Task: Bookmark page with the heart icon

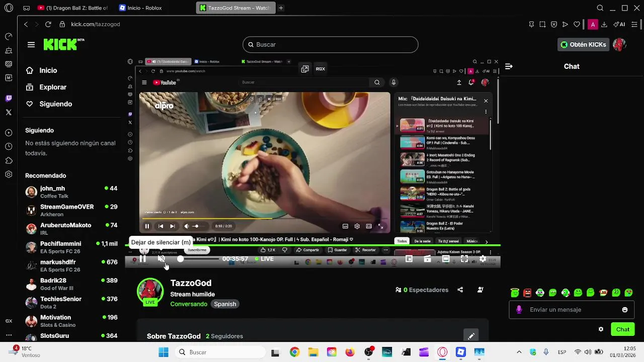Action: [577, 24]
